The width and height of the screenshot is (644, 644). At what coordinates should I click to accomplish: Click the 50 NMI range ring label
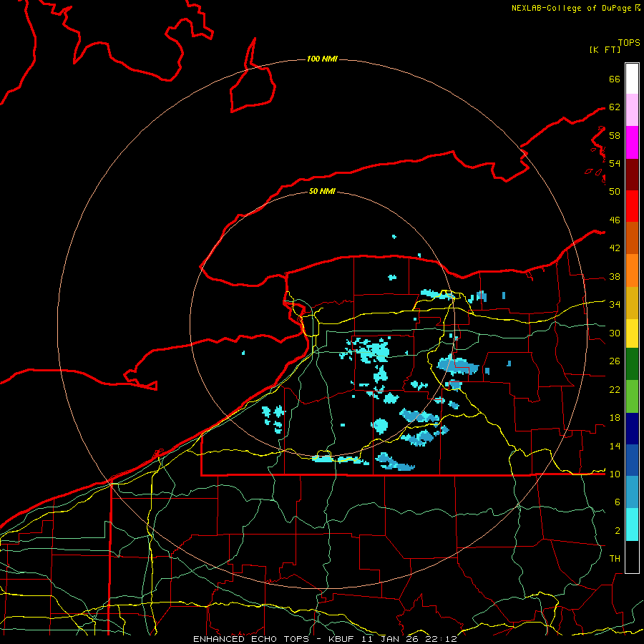coord(322,191)
